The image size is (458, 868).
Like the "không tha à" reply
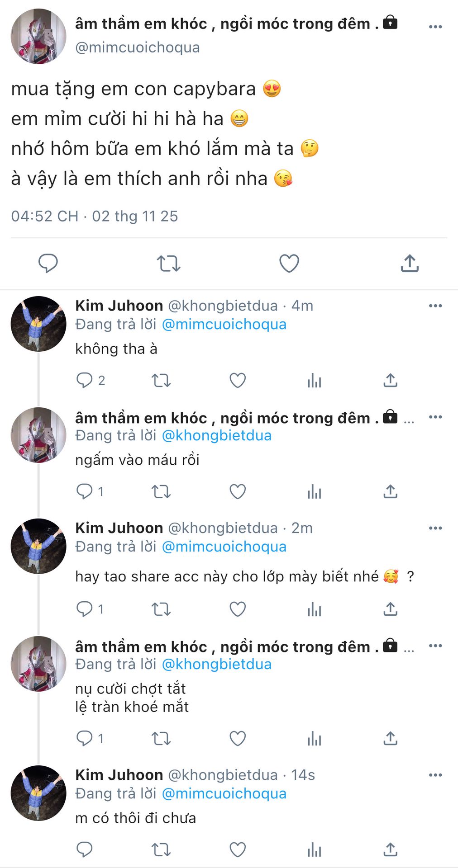pos(238,381)
